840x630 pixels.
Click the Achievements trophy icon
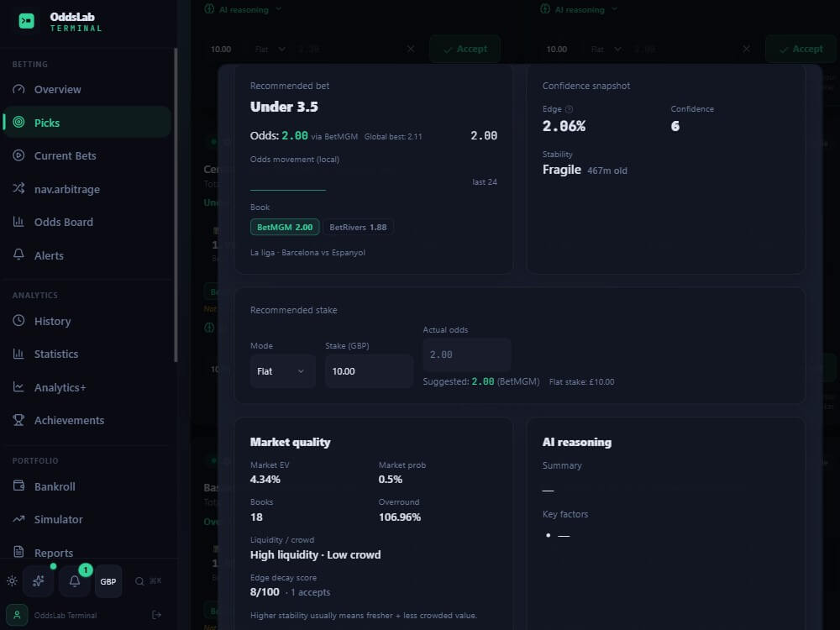pyautogui.click(x=18, y=420)
